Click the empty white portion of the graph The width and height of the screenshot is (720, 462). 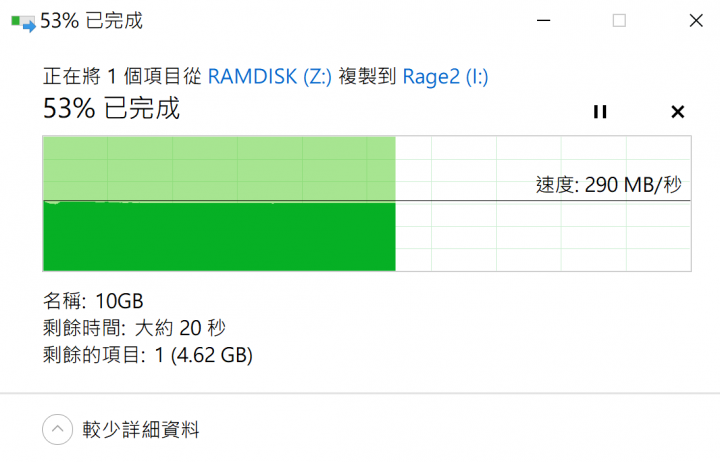543,237
